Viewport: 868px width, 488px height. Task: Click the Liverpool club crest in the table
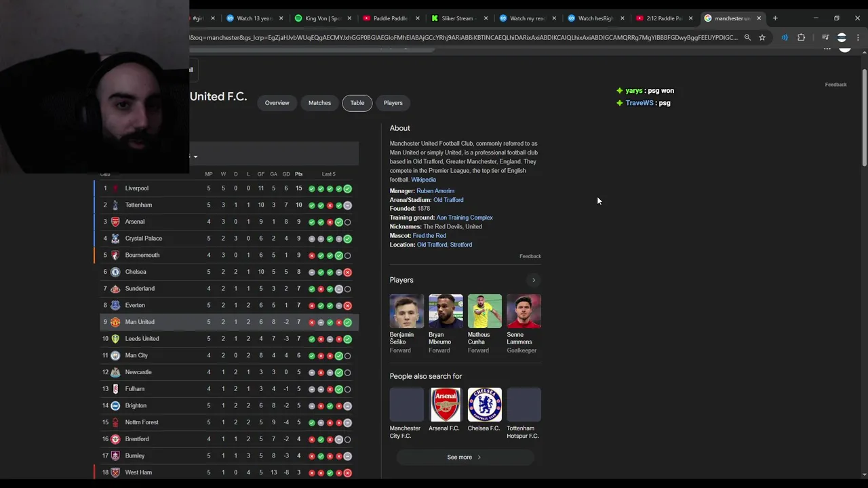click(115, 188)
